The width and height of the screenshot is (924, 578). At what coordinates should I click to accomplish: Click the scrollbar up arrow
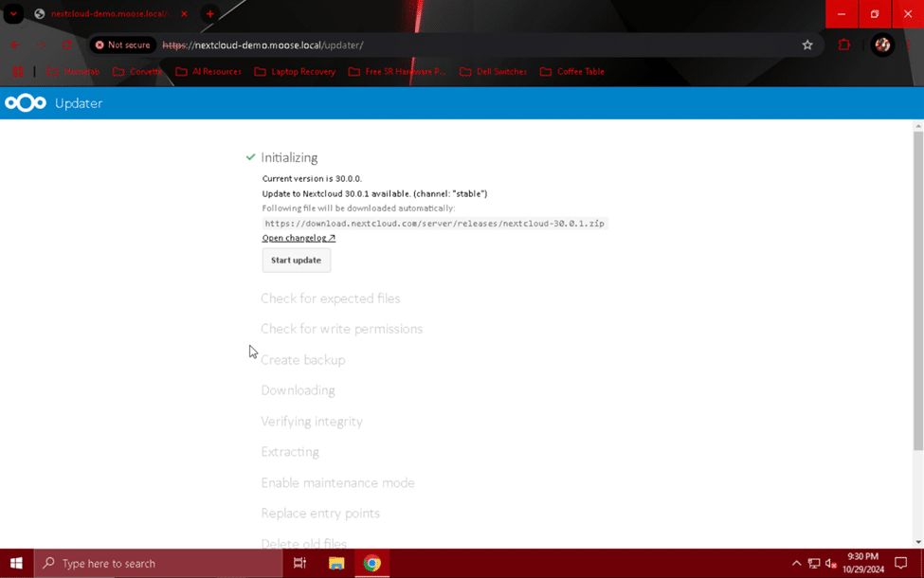[x=918, y=126]
